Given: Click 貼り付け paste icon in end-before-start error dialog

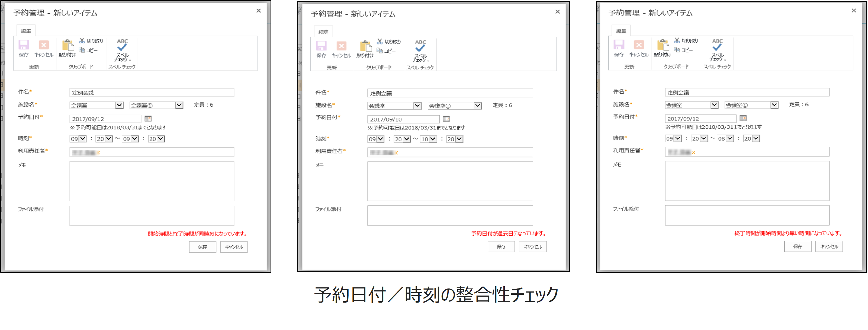Looking at the screenshot, I should (x=663, y=48).
